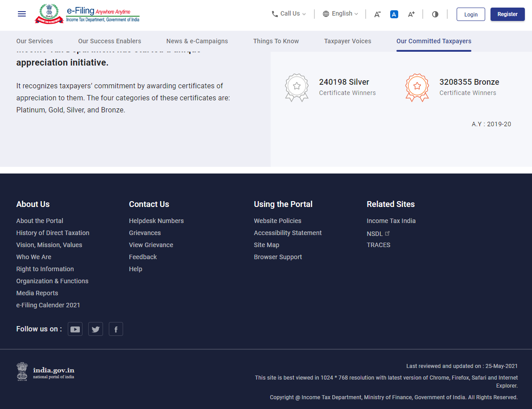
Task: Click the Facebook follow icon
Action: (x=115, y=329)
